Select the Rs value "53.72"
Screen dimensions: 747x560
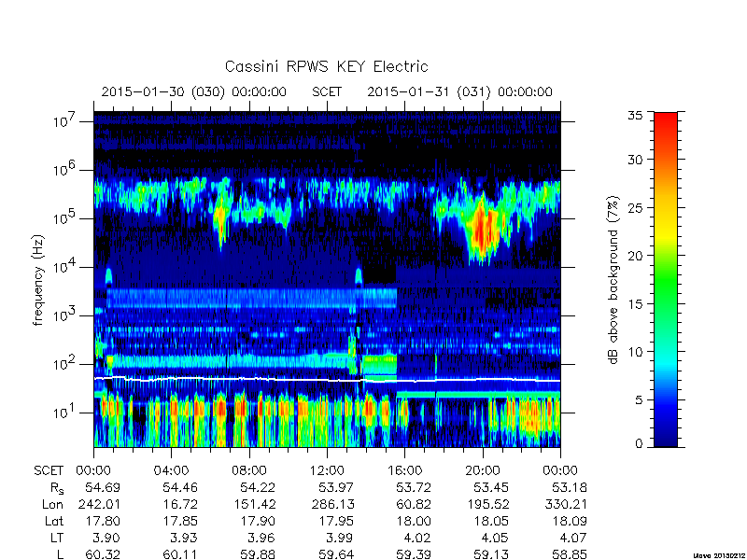coord(414,487)
